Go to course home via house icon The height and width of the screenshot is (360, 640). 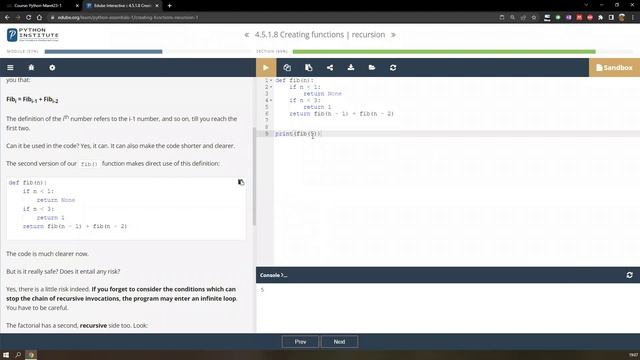(x=31, y=67)
